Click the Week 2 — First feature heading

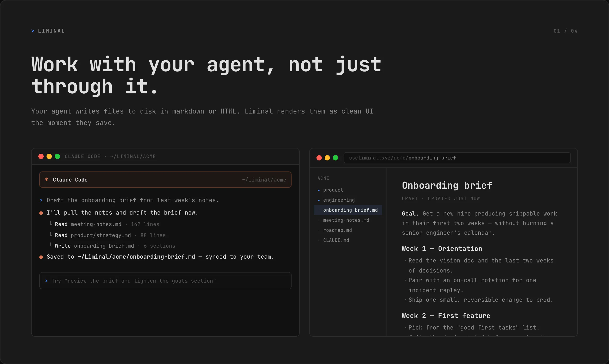(446, 316)
